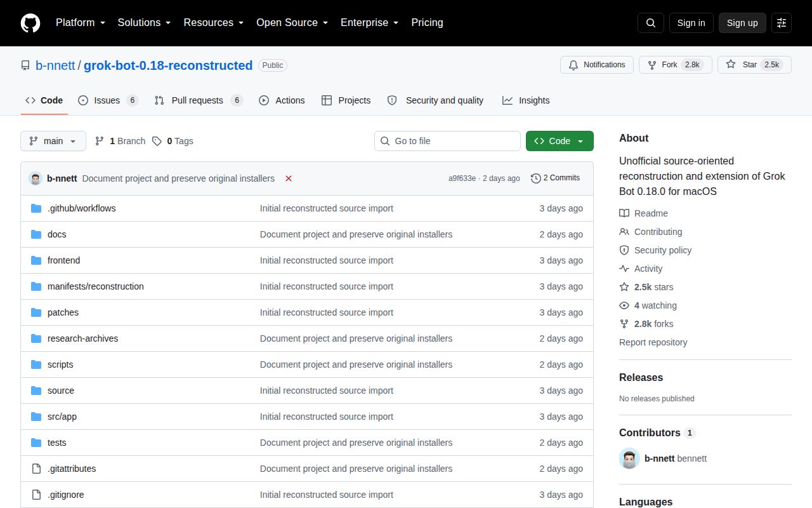Switch to the Projects tab

coord(346,100)
